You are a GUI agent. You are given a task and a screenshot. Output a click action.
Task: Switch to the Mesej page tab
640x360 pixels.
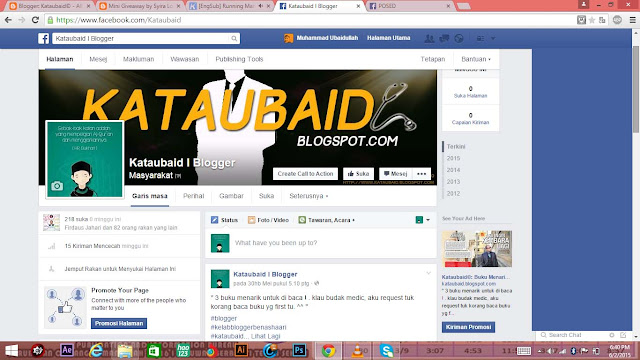[x=98, y=59]
